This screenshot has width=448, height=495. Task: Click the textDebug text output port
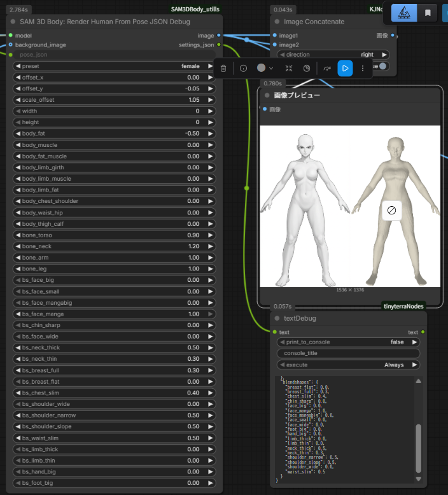(x=423, y=332)
